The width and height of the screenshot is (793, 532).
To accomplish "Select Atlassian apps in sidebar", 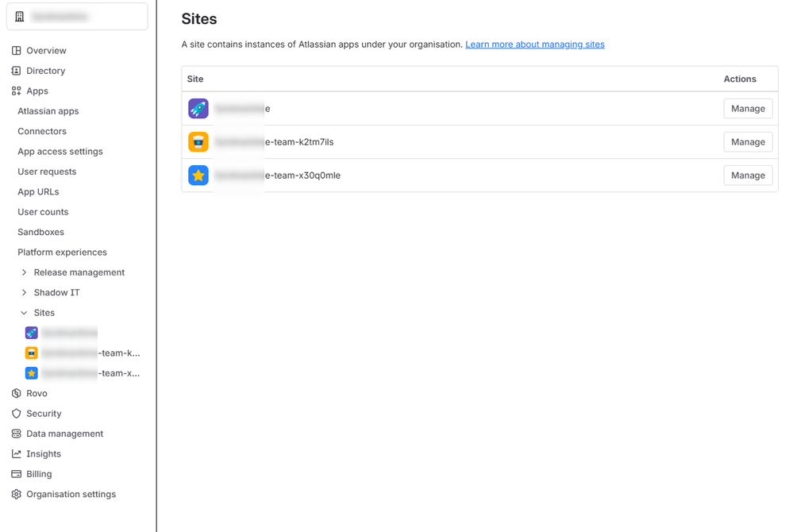I will pyautogui.click(x=48, y=111).
